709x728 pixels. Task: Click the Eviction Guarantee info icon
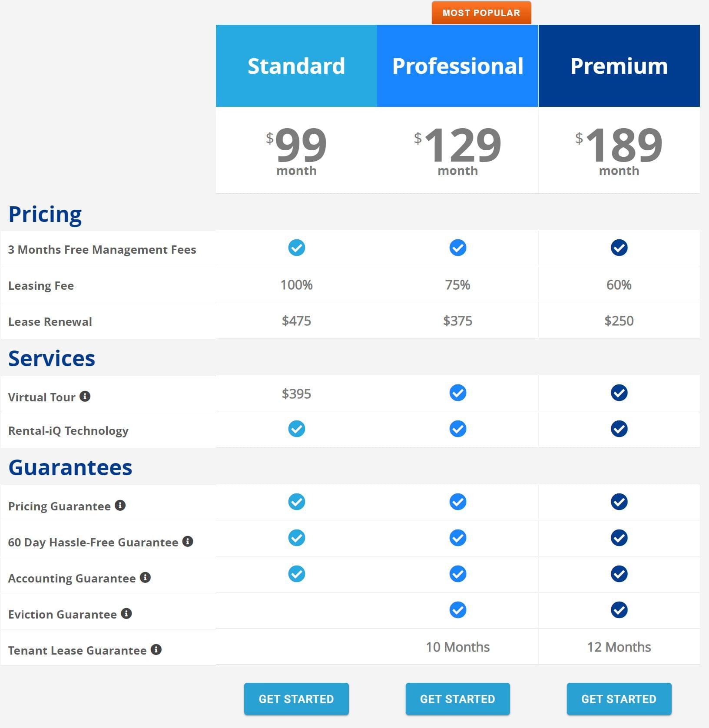[126, 613]
